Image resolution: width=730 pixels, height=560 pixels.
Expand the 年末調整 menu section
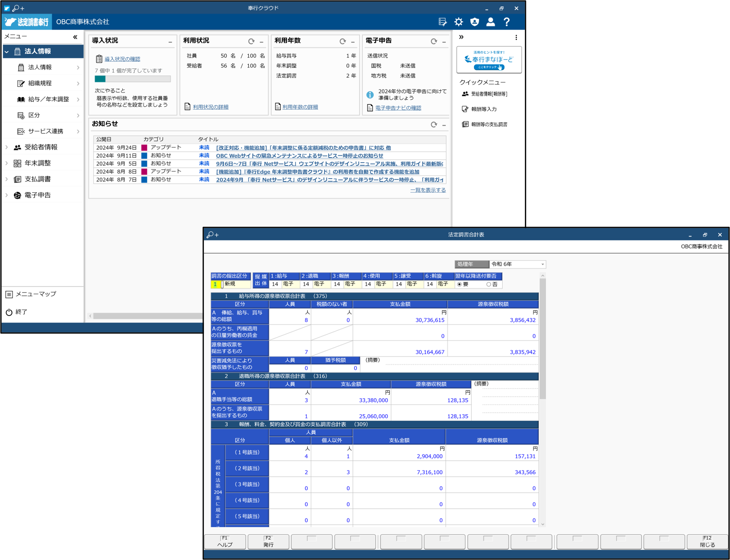click(37, 163)
